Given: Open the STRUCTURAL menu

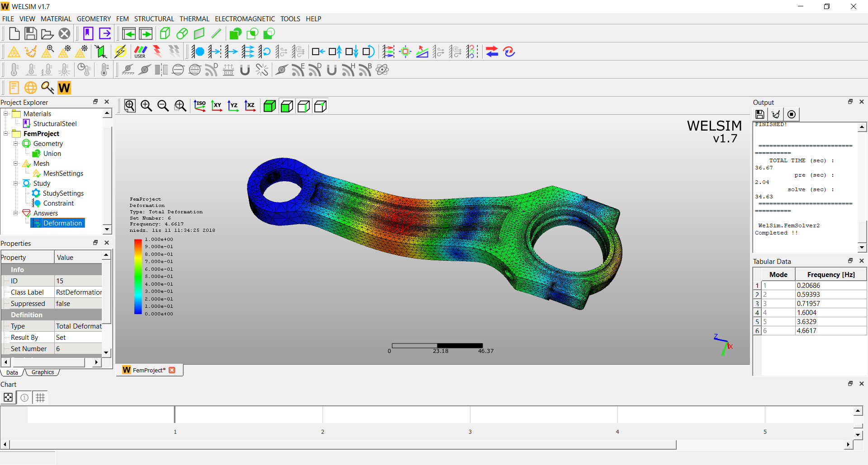Looking at the screenshot, I should click(154, 19).
